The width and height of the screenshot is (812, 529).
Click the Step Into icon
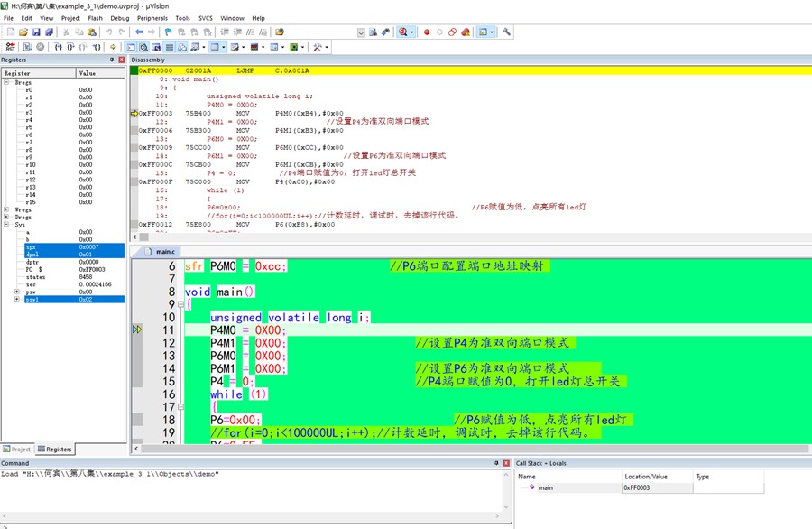click(58, 47)
